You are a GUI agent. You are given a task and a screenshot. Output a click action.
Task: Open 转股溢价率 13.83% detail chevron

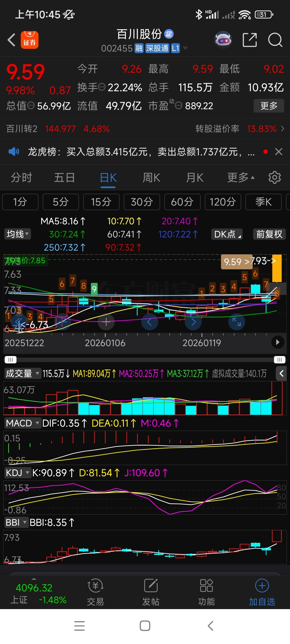click(x=282, y=129)
